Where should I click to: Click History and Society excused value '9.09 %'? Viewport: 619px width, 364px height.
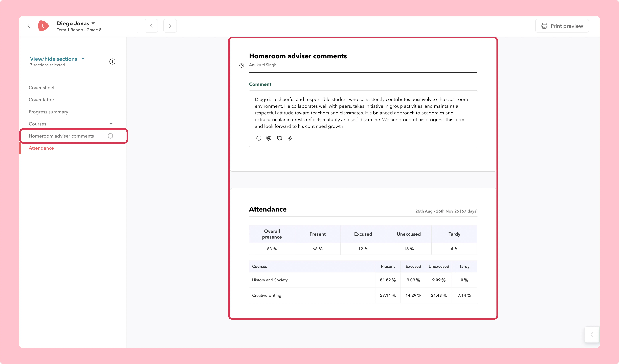(x=413, y=280)
